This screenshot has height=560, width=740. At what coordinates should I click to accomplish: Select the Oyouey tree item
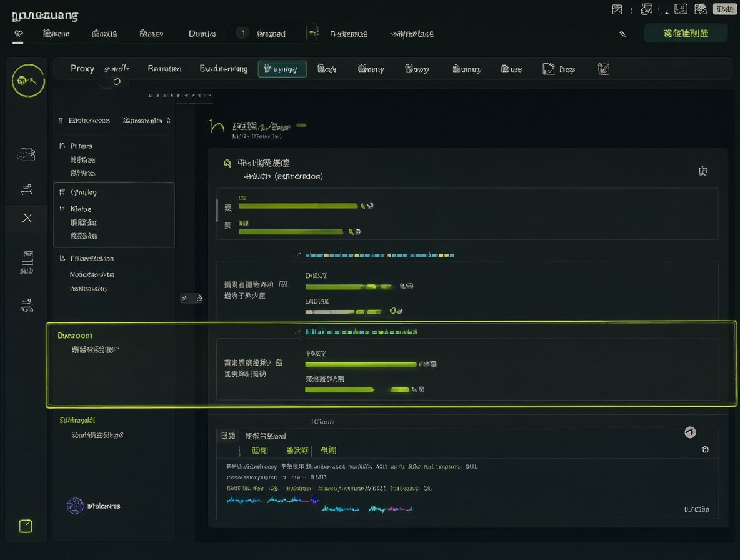[84, 192]
